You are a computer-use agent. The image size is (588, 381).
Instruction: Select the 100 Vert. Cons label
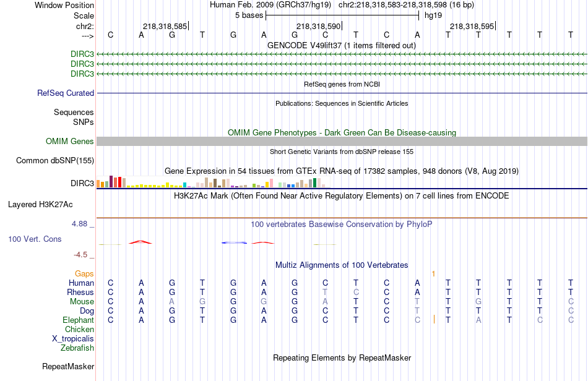35,239
